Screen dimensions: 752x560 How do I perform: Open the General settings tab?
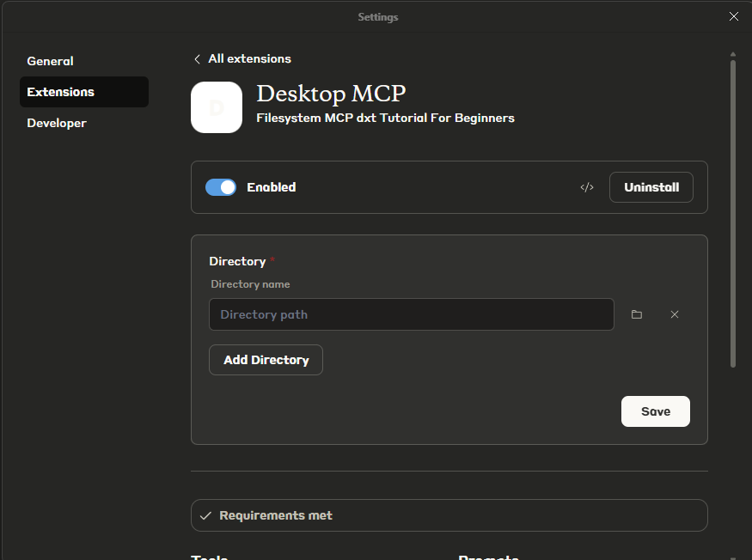[50, 61]
